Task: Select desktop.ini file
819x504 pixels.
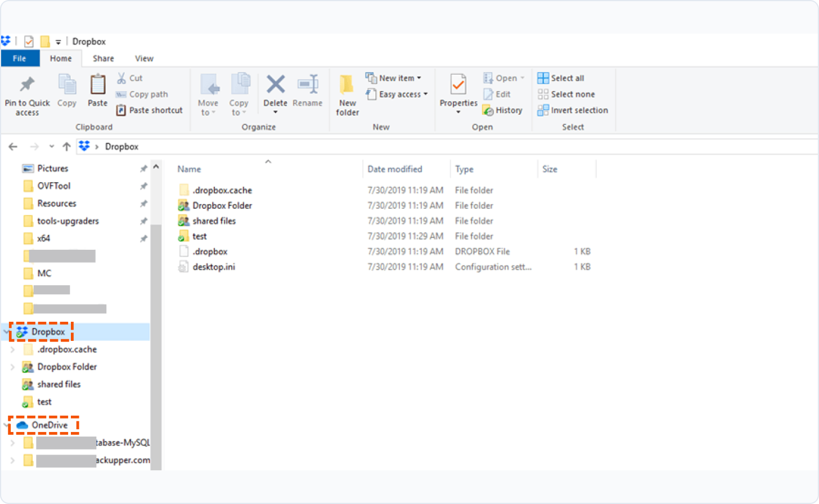Action: 214,267
